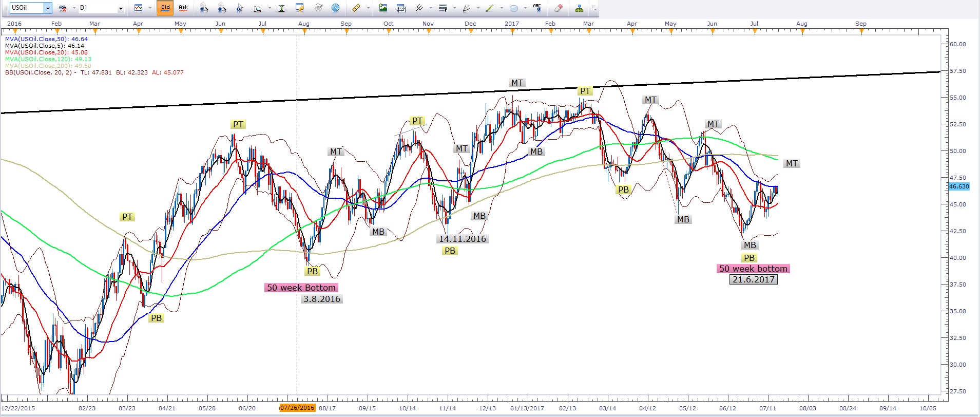Click the add picture icon
Viewport: 980px width, 417px height.
pyautogui.click(x=383, y=8)
